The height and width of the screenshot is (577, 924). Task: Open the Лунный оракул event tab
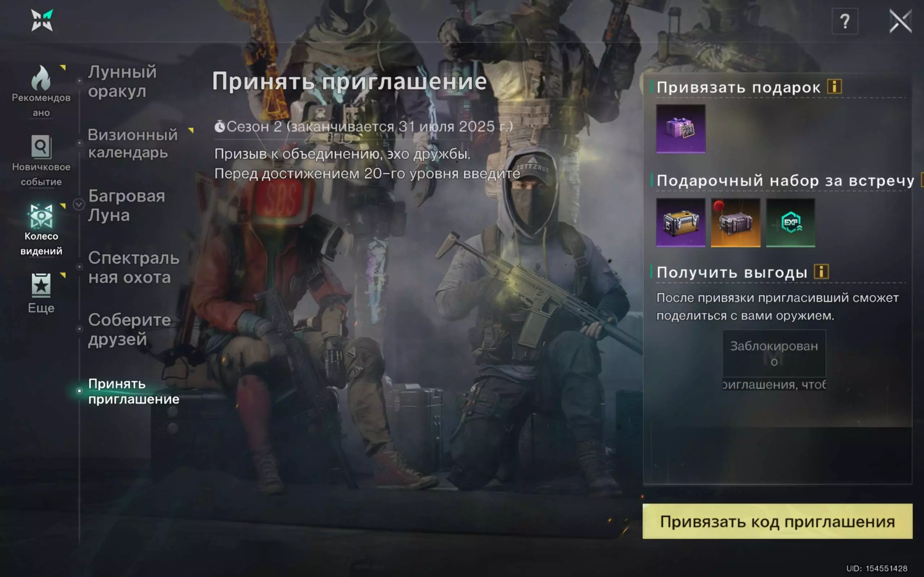(122, 81)
